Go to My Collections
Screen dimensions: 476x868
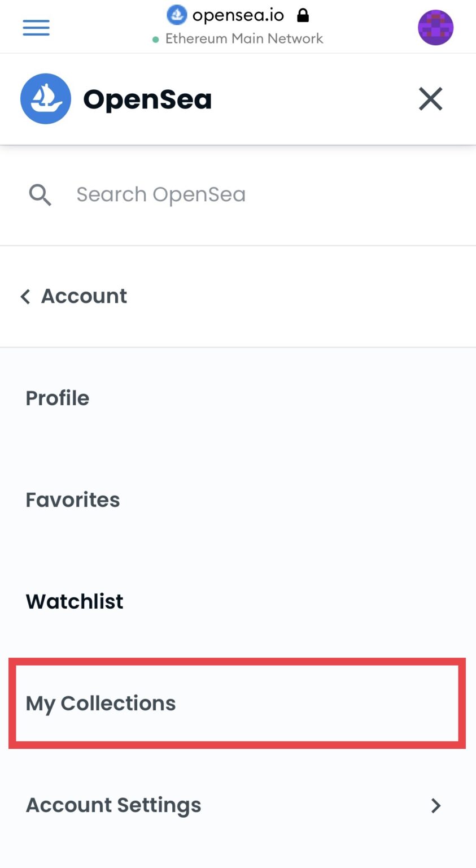[101, 704]
